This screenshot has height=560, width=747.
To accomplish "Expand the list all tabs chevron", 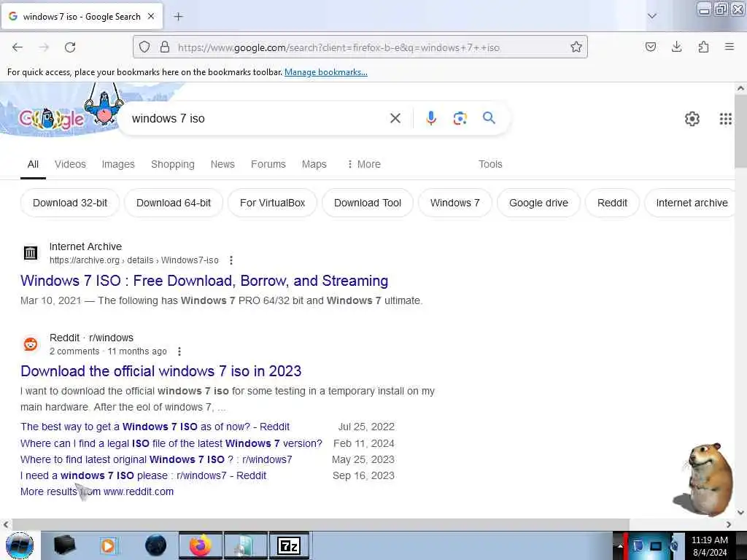I will point(652,16).
